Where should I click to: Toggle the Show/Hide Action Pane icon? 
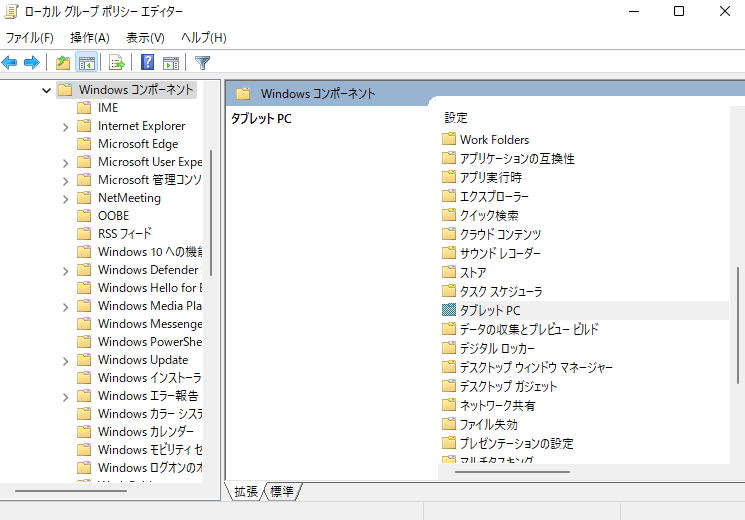[x=171, y=62]
